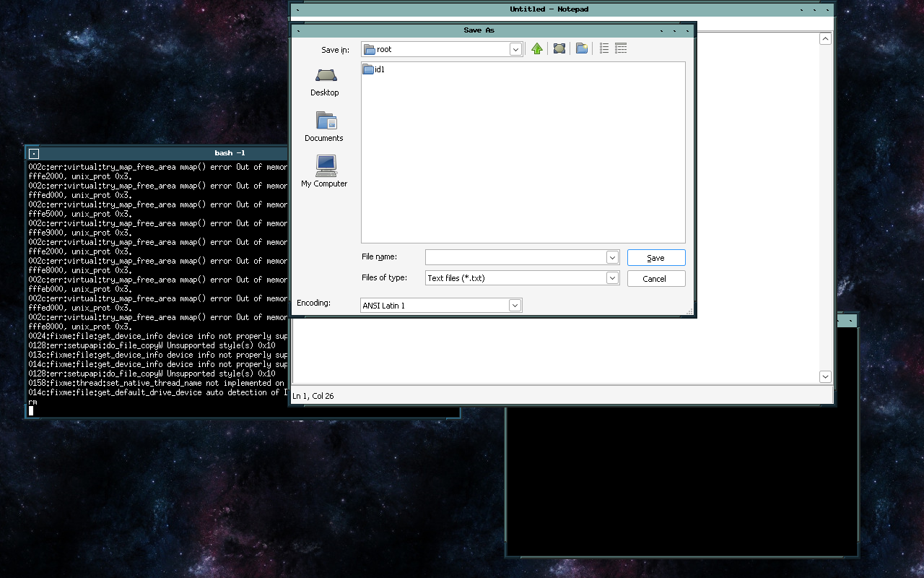Switch to List view
Screen dimensions: 924x578
[604, 48]
